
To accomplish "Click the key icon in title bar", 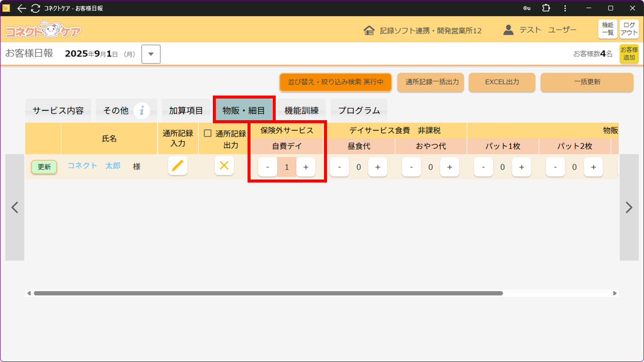I will (x=527, y=8).
